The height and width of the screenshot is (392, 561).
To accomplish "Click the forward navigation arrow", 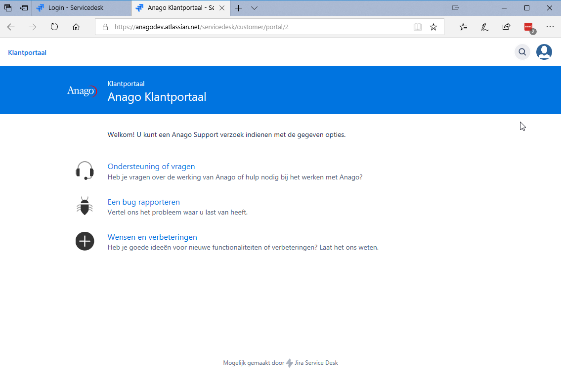I will point(33,27).
